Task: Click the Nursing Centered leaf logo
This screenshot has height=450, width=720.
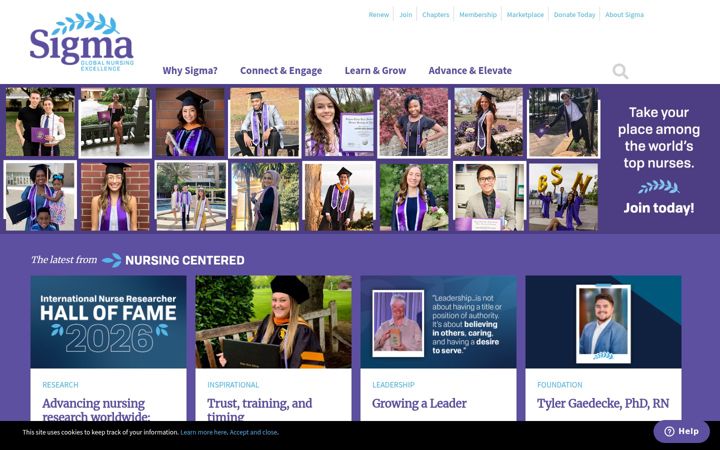Action: (112, 260)
